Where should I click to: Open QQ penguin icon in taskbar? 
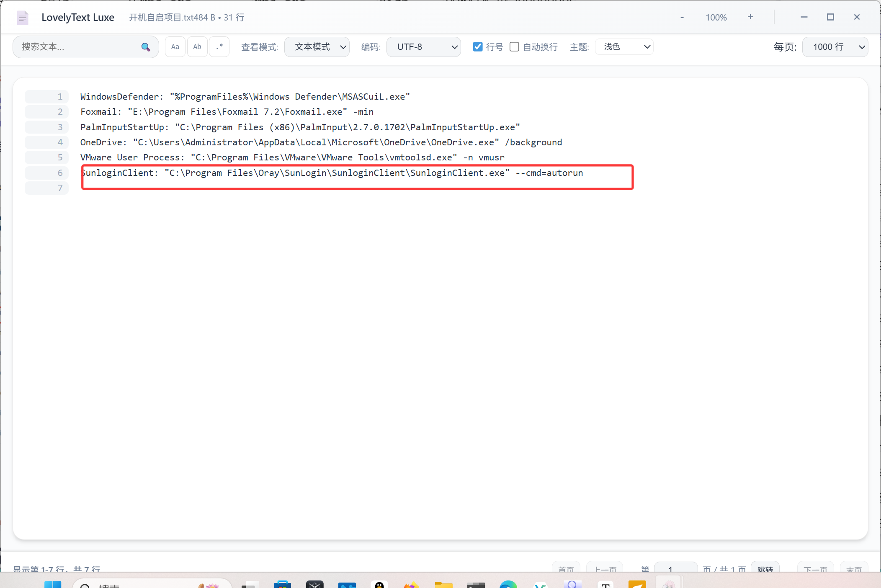click(379, 585)
